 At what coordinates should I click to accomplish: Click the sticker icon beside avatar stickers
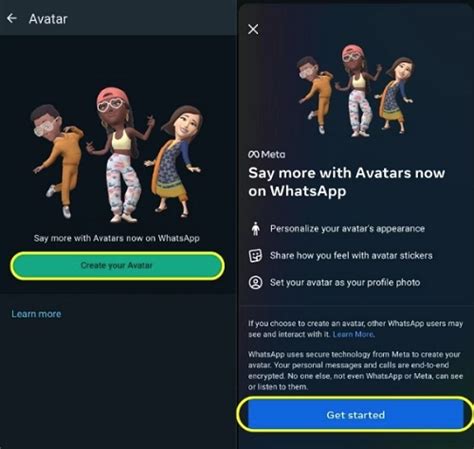pyautogui.click(x=256, y=256)
